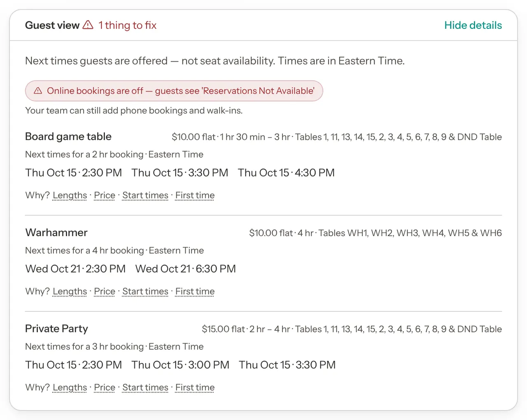Image resolution: width=527 pixels, height=420 pixels.
Task: Open Lengths explanation for Warhammer
Action: [70, 292]
